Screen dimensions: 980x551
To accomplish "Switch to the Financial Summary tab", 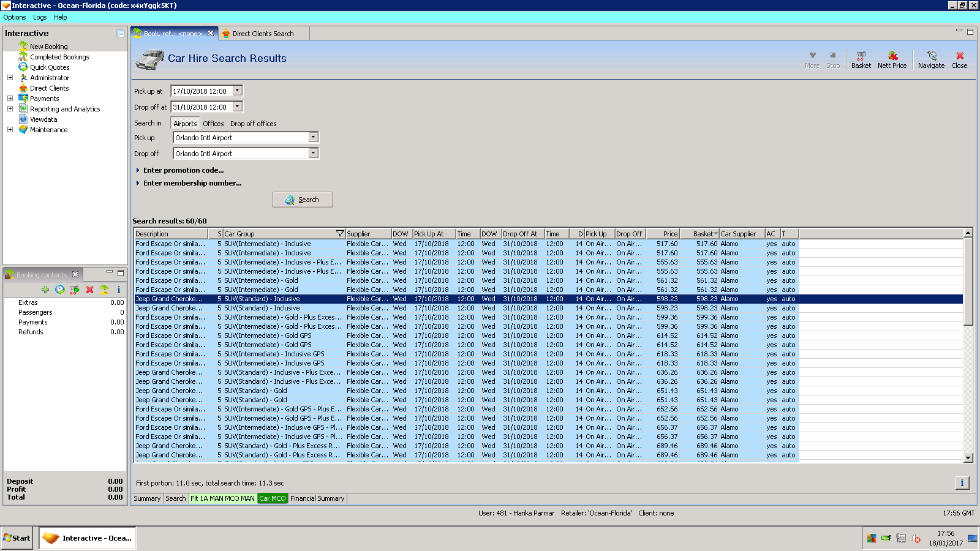I will 317,498.
